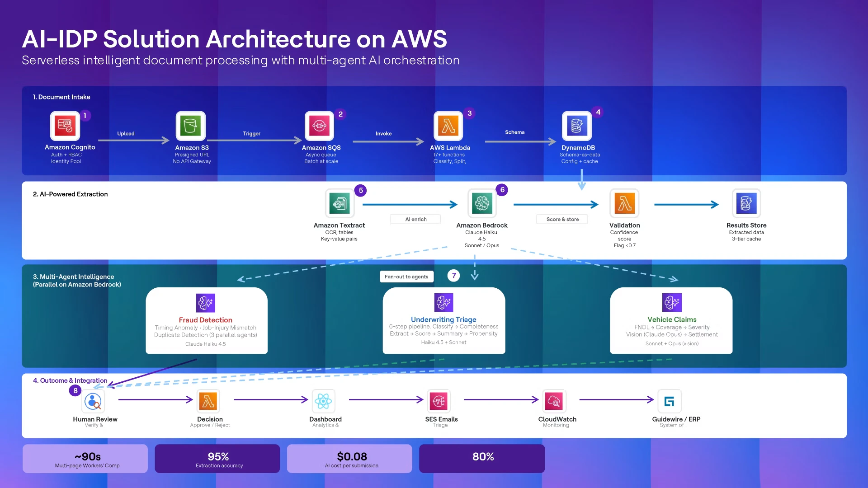
Task: Select the 'Auth + RBAC' text under Cognito
Action: coord(66,155)
